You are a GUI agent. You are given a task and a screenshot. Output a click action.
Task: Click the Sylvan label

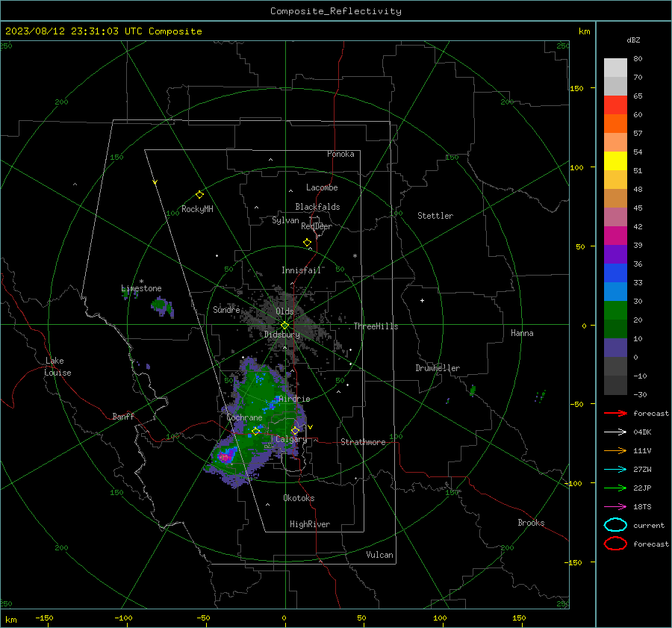coord(285,220)
